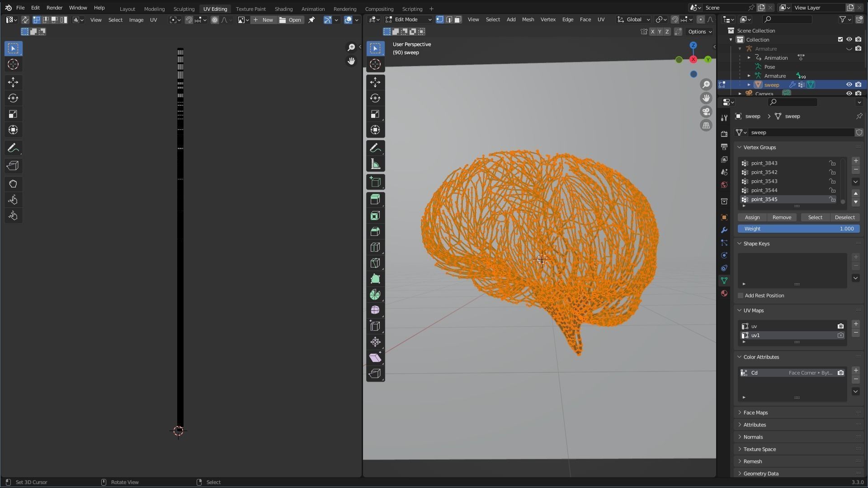868x488 pixels.
Task: Select the Grab tool in UV editor
Action: (x=13, y=184)
